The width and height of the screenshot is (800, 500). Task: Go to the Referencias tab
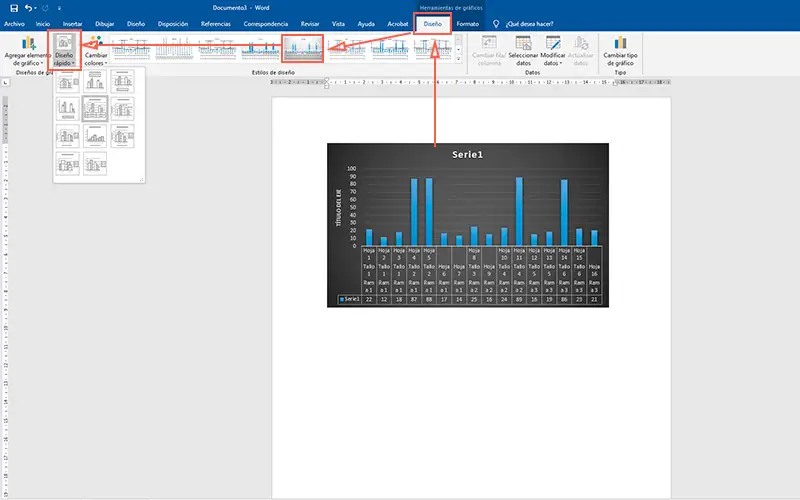[215, 22]
